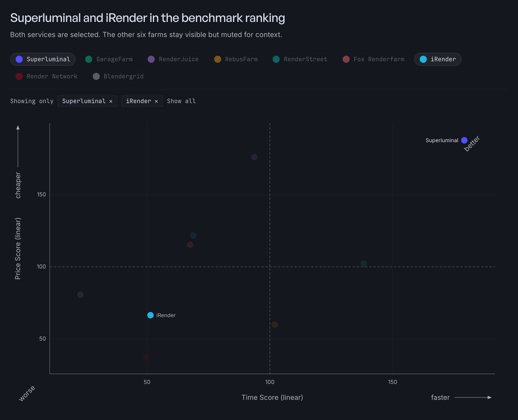
Task: Click the 'better' corner label
Action: point(472,143)
